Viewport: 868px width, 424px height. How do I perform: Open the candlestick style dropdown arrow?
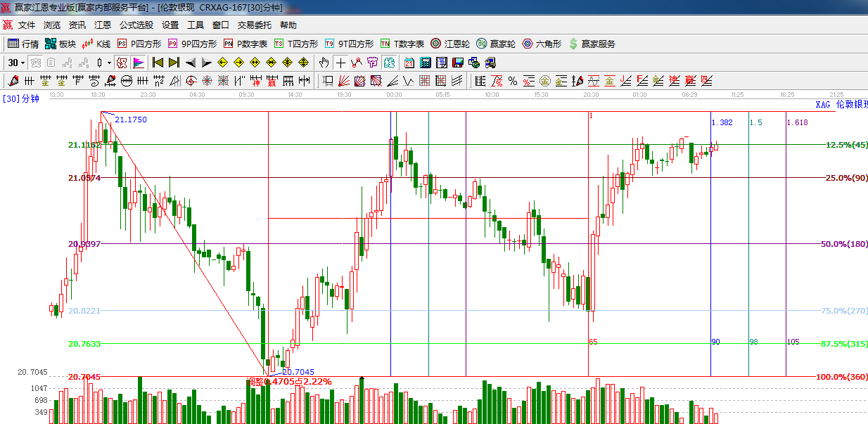click(109, 63)
